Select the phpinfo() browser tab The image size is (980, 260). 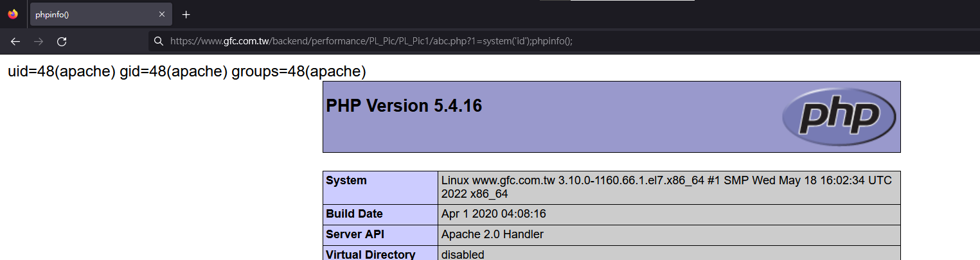click(101, 14)
